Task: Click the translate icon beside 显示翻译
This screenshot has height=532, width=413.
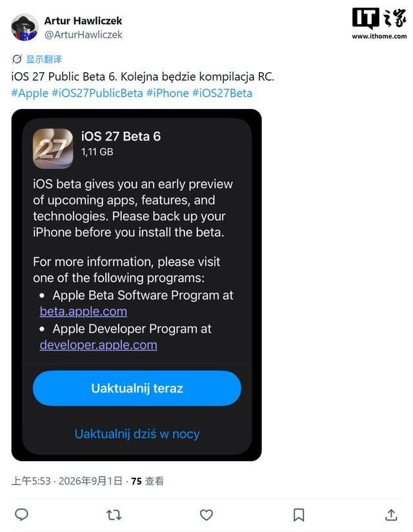Action: tap(17, 59)
